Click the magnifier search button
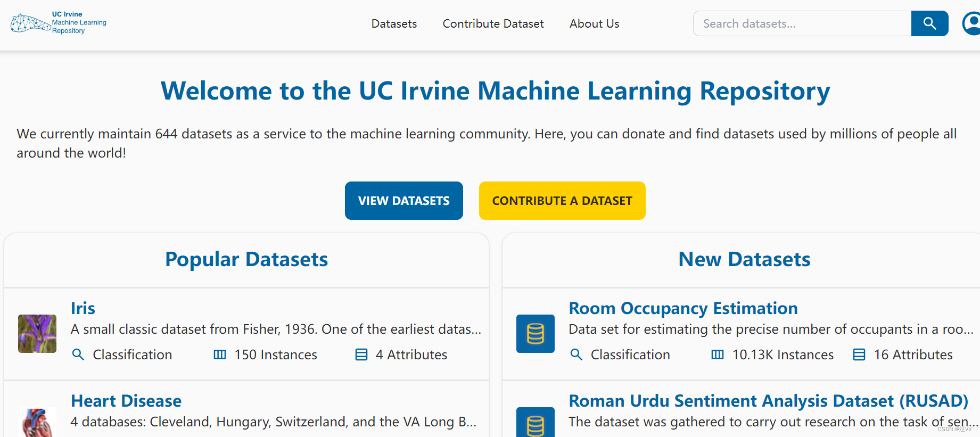 (929, 23)
